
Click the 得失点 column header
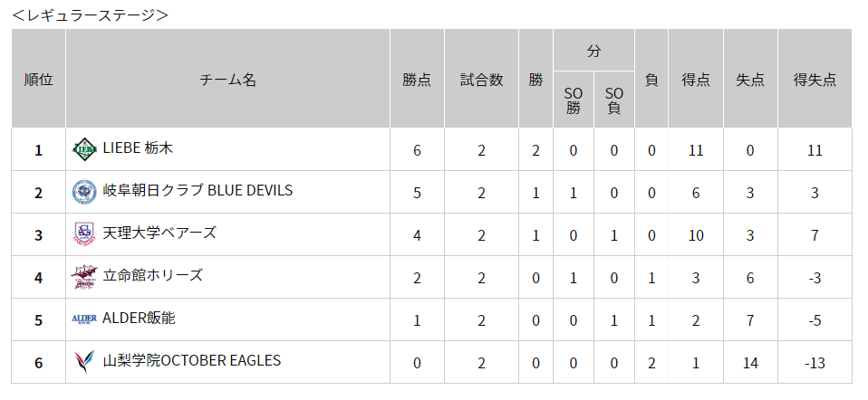click(x=815, y=79)
